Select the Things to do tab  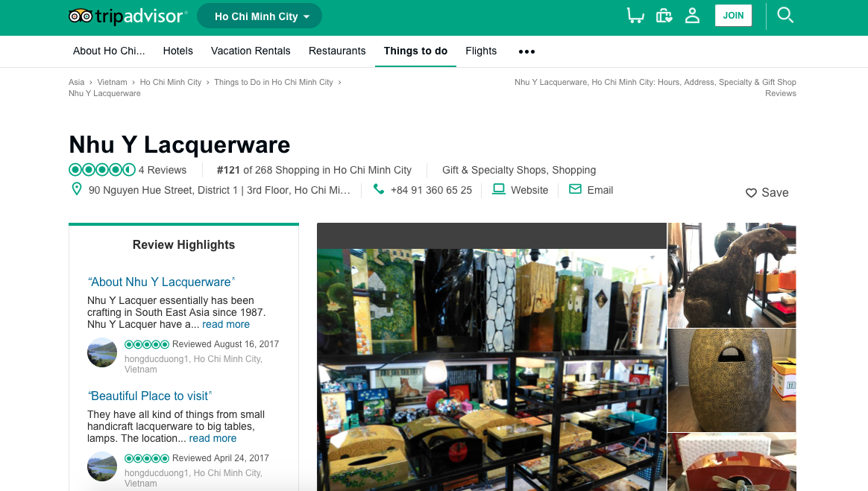(x=416, y=51)
